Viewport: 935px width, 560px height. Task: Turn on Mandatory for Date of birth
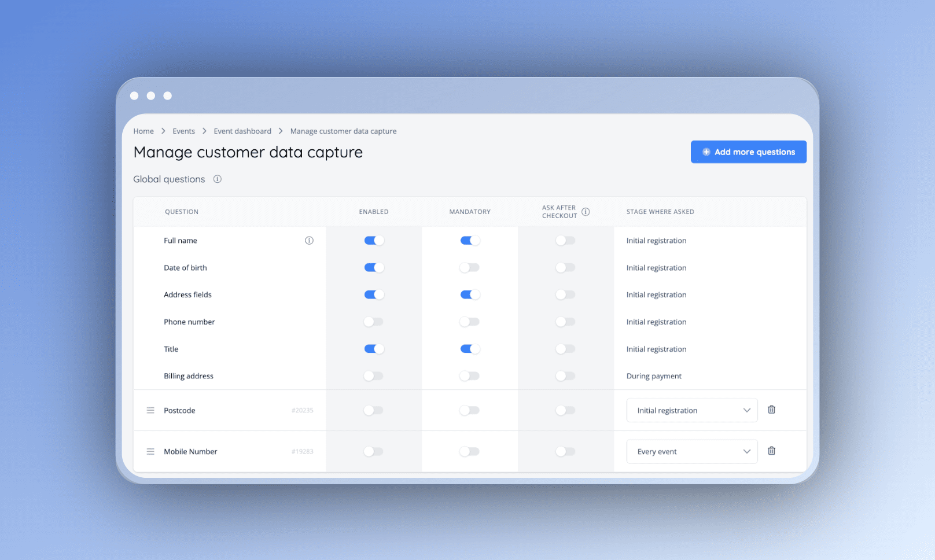(469, 268)
